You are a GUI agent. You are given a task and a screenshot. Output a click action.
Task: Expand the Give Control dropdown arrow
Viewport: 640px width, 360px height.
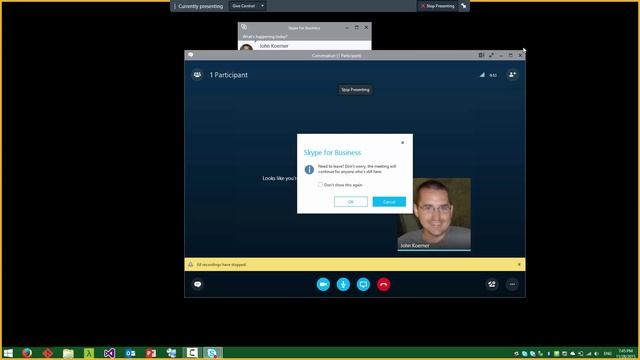click(262, 6)
